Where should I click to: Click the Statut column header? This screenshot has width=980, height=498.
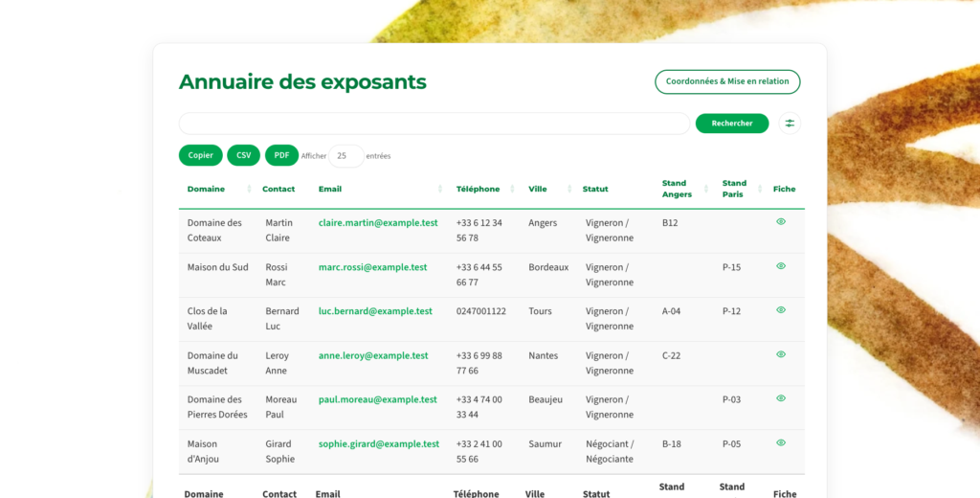[x=595, y=189]
